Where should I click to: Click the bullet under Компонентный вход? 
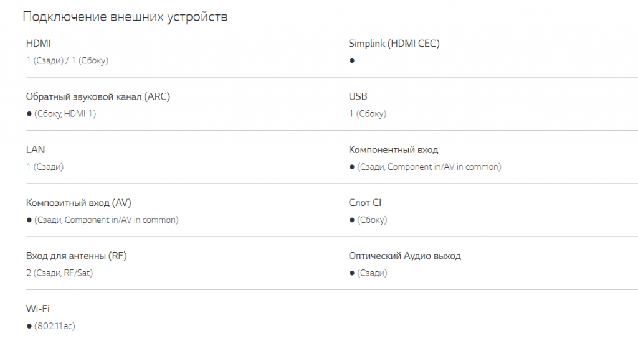click(x=352, y=167)
